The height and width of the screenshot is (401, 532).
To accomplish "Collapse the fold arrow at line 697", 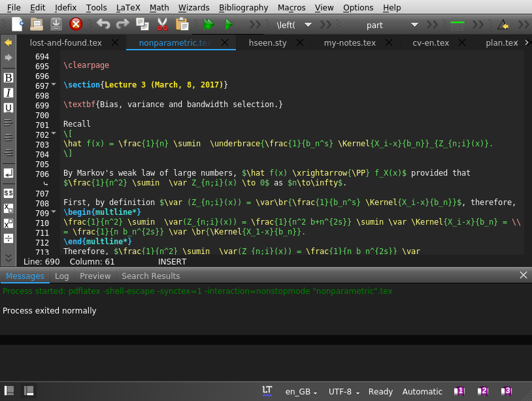I will tap(52, 85).
